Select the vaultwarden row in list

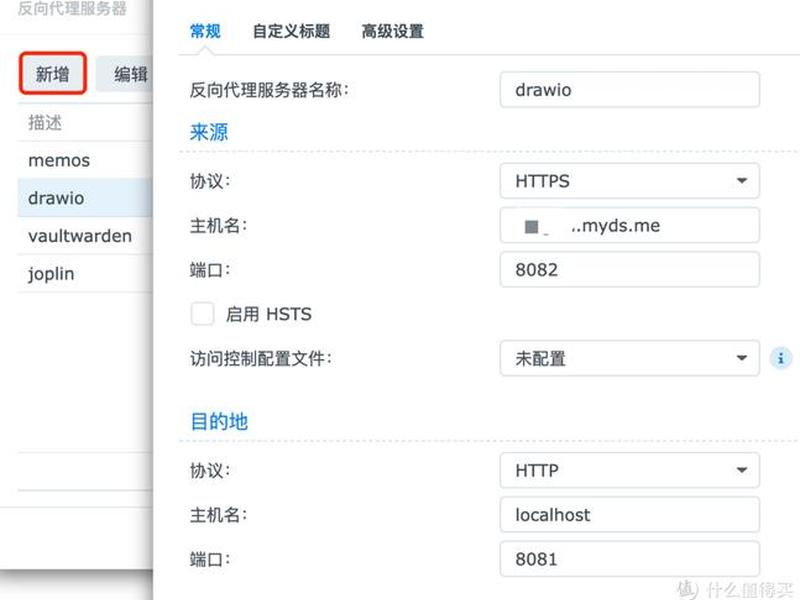[x=85, y=236]
